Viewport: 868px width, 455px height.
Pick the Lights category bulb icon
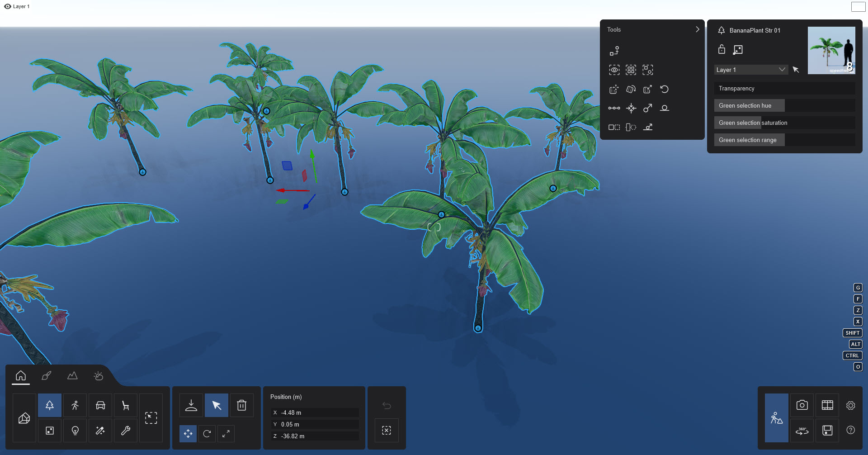75,431
